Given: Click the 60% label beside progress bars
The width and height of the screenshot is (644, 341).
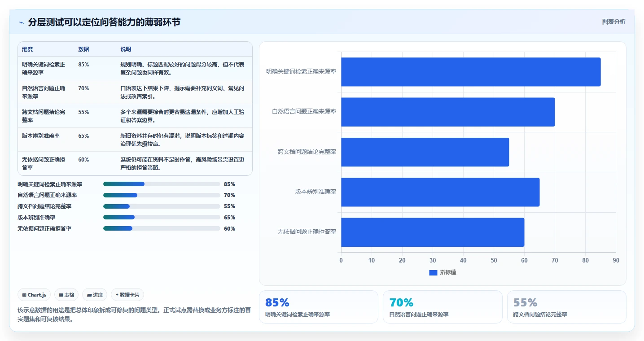Looking at the screenshot, I should pos(229,229).
